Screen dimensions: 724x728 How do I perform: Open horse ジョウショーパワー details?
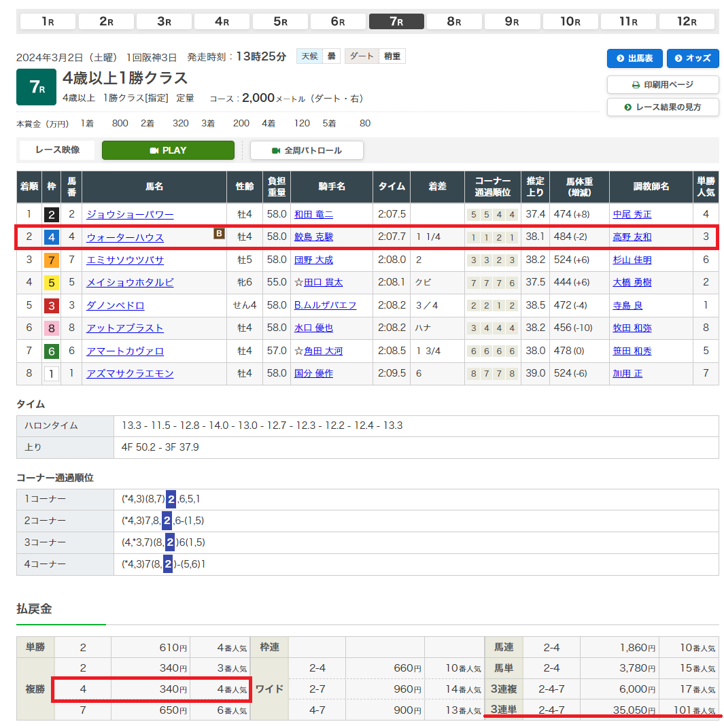point(130,215)
